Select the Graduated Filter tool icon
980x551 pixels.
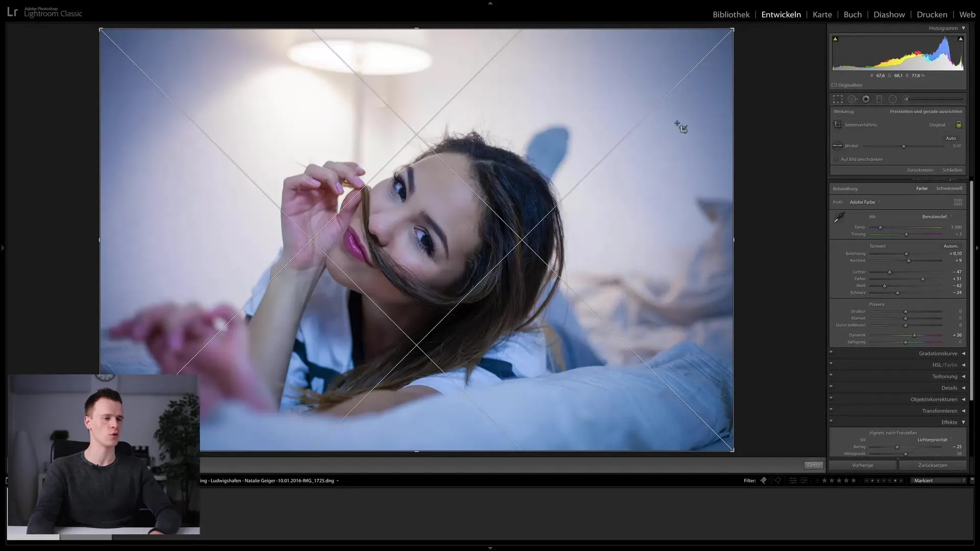pos(879,99)
